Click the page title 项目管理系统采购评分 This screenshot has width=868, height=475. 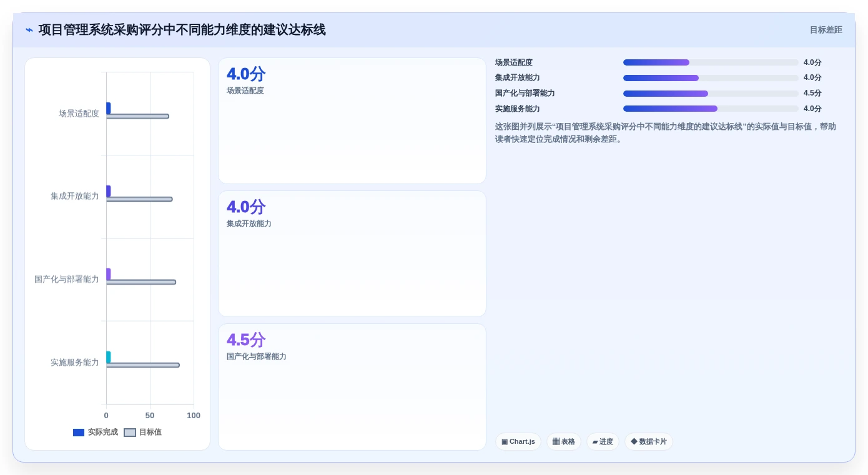[x=182, y=30]
